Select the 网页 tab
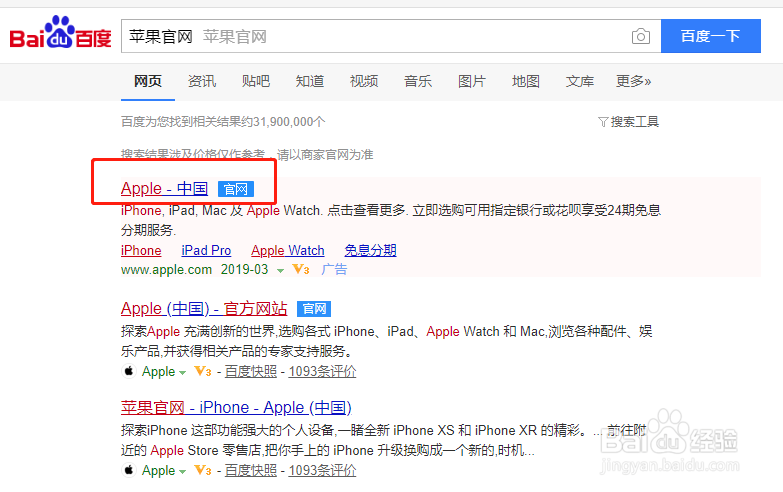This screenshot has height=492, width=783. pyautogui.click(x=148, y=81)
